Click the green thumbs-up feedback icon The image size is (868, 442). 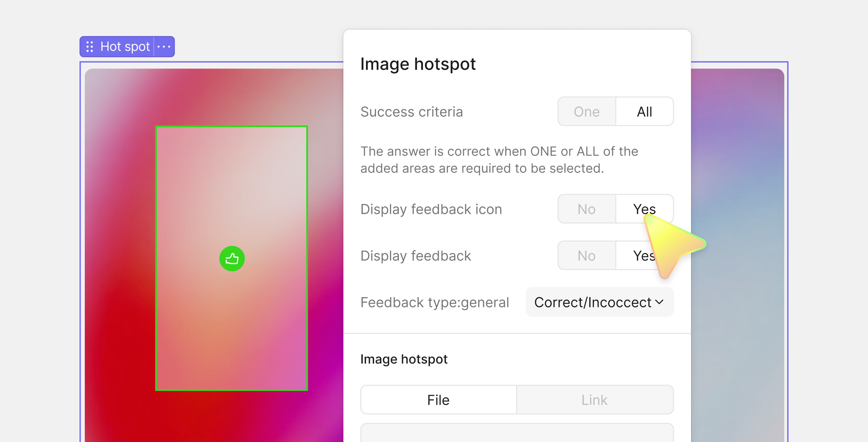click(232, 259)
